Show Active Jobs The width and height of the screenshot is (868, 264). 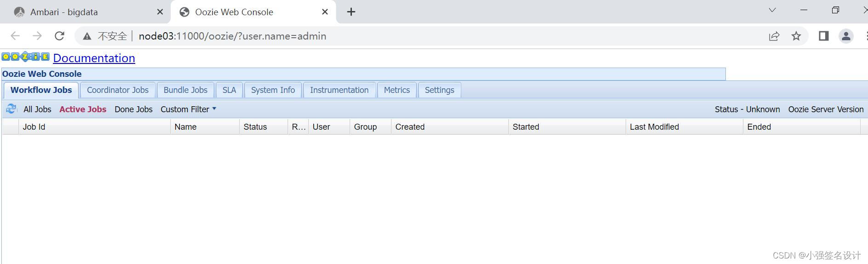(83, 109)
